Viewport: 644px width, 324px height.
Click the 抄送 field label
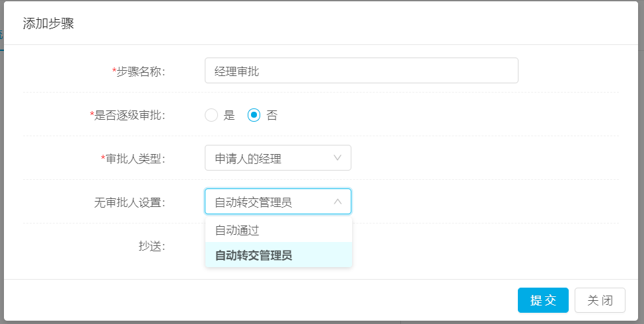point(152,246)
